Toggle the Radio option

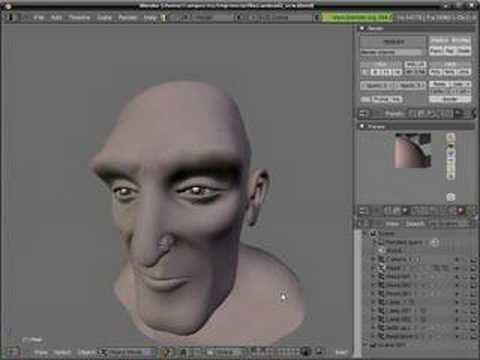(x=464, y=51)
